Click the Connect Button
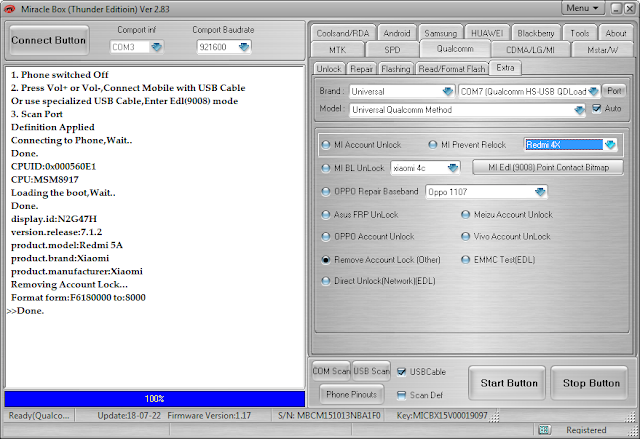Viewport: 640px width, 439px height. click(49, 40)
